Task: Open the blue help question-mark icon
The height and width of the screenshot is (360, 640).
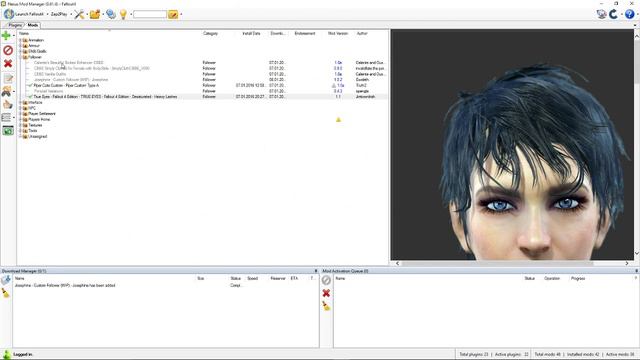Action: point(630,14)
